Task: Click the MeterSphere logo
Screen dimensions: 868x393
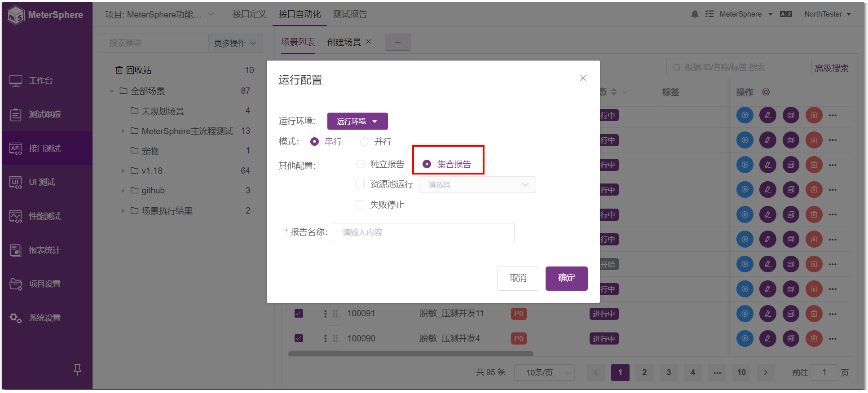Action: (x=45, y=15)
